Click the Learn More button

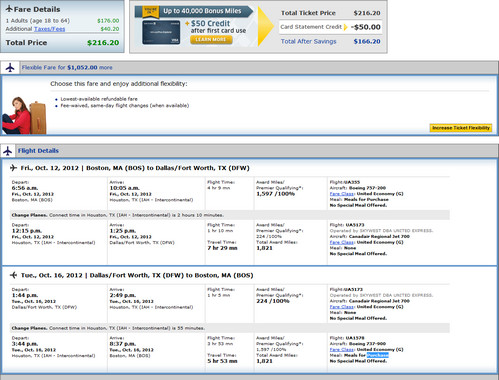tap(211, 40)
